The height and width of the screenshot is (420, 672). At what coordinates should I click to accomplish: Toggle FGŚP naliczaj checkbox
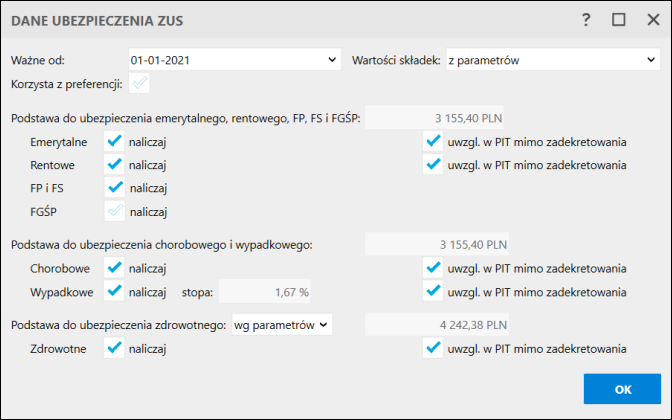click(x=114, y=211)
